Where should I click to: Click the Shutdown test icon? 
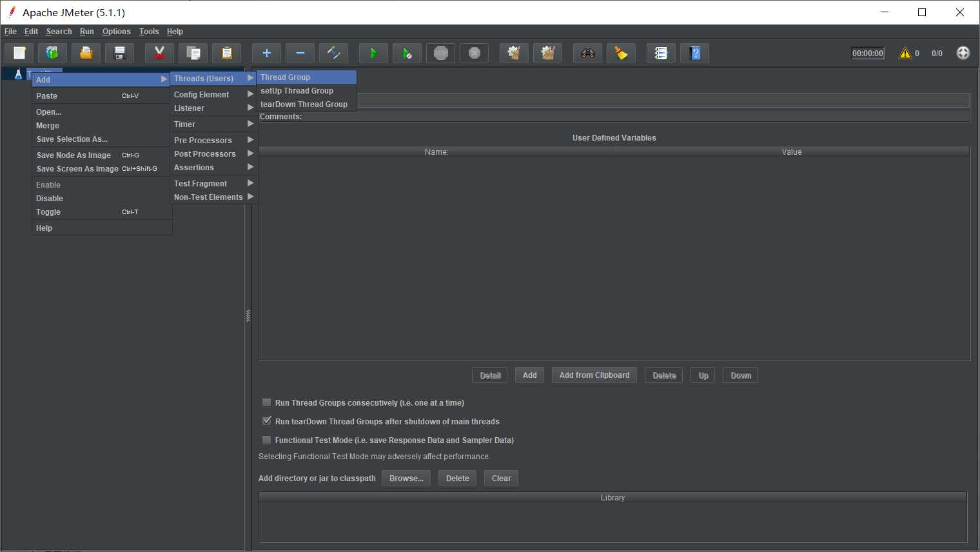(x=474, y=53)
